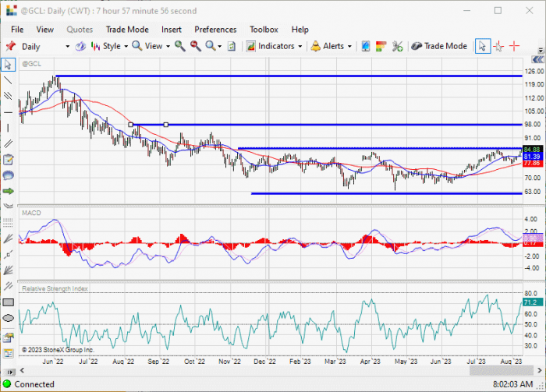This screenshot has width=546, height=392.
Task: Select the short diagonal channel tool
Action: (8, 286)
